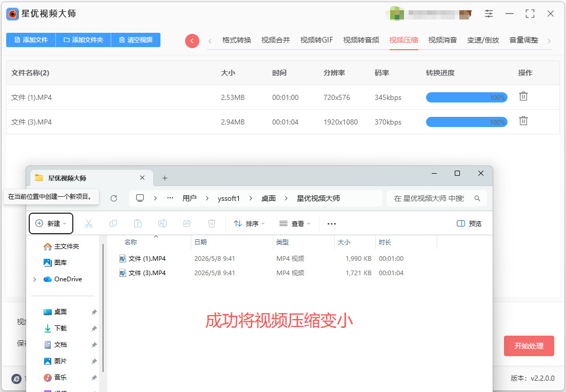Click the This PC monitor icon in address bar
The width and height of the screenshot is (566, 392).
139,198
